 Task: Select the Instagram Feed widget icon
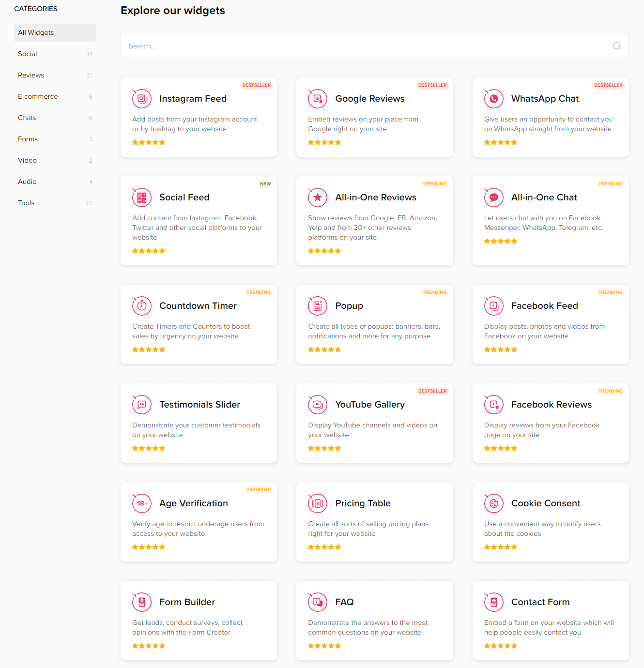(x=141, y=98)
